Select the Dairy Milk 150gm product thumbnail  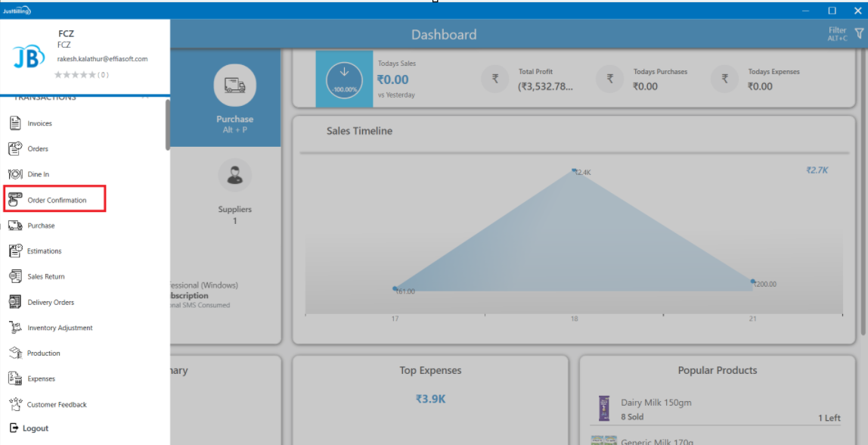604,409
